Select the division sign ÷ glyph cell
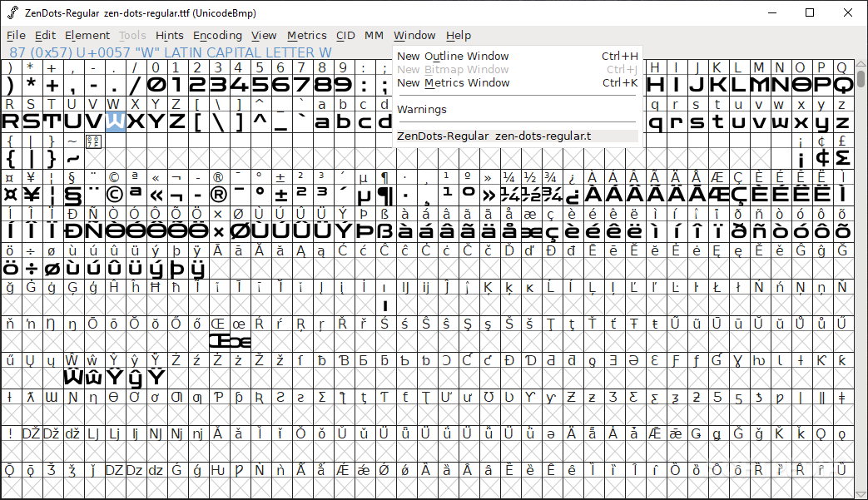The height and width of the screenshot is (500, 868). point(31,268)
